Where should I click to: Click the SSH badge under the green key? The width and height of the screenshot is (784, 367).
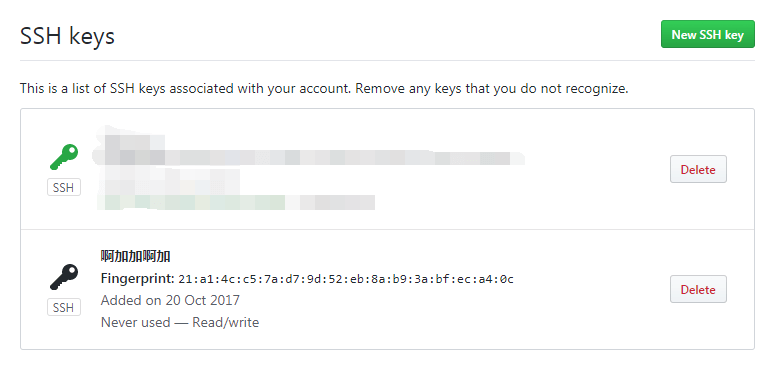tap(64, 188)
